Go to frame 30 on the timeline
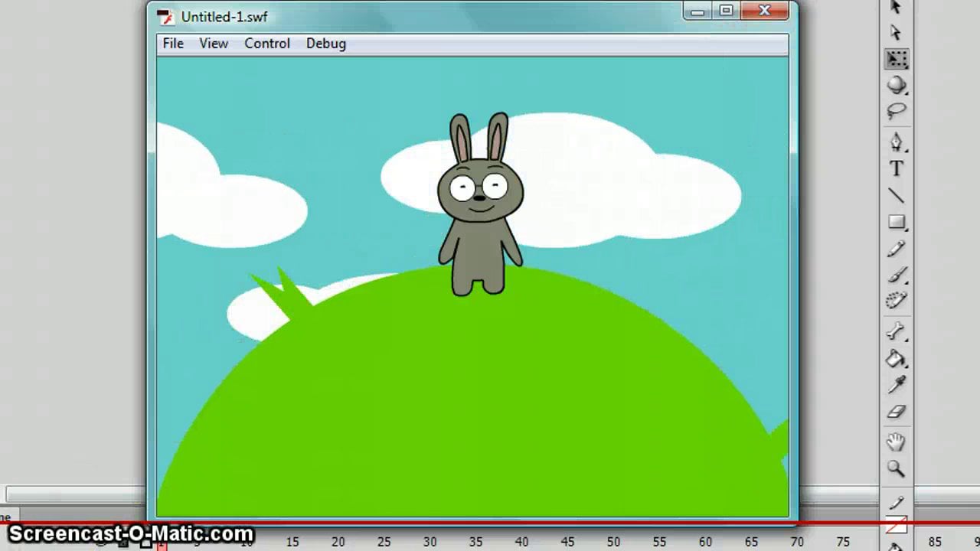 430,542
